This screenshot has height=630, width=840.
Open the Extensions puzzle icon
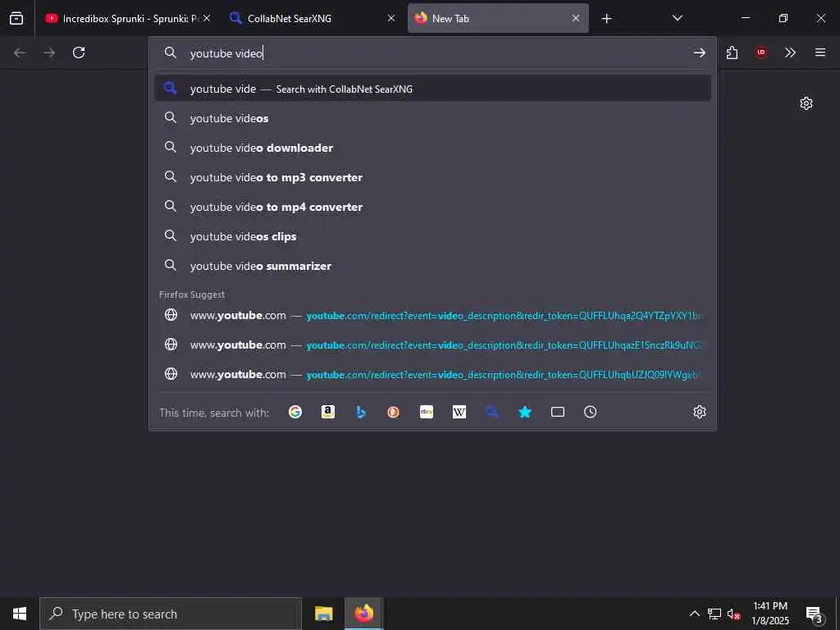[x=732, y=52]
